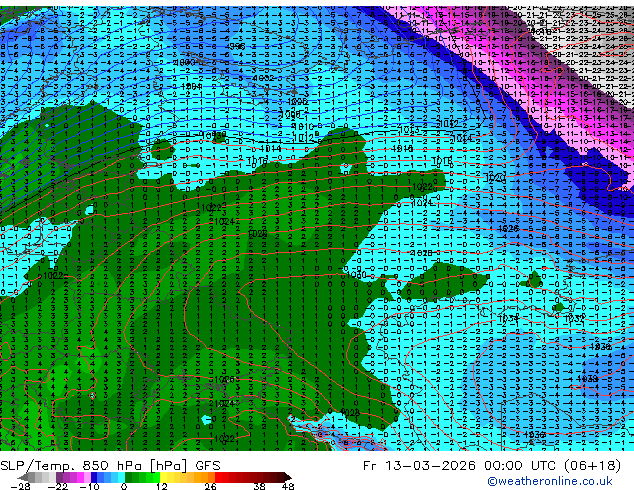The image size is (634, 490).
Task: Click the '1002' isobar pressure label
Action: [x=264, y=78]
